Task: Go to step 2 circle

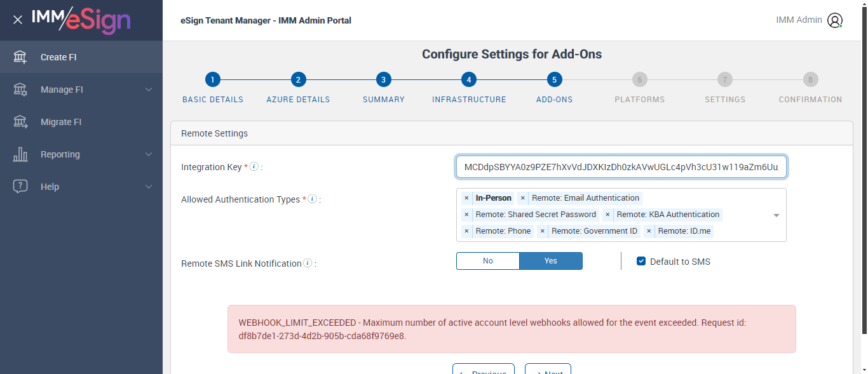Action: coord(298,79)
